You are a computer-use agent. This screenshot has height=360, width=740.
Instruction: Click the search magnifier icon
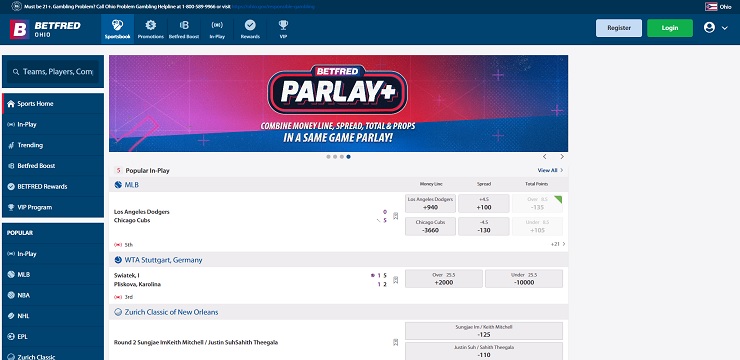(16, 72)
